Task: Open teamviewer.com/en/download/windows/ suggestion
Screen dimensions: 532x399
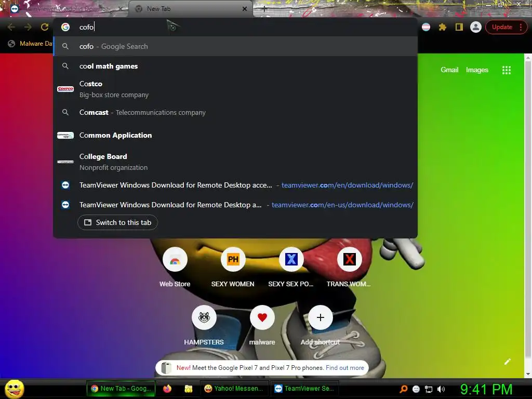Action: point(235,185)
